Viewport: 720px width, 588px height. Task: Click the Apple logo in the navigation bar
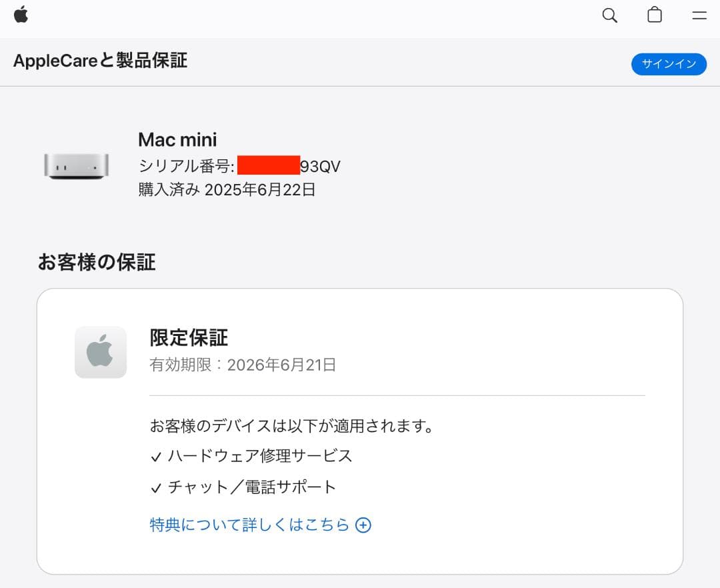point(21,15)
